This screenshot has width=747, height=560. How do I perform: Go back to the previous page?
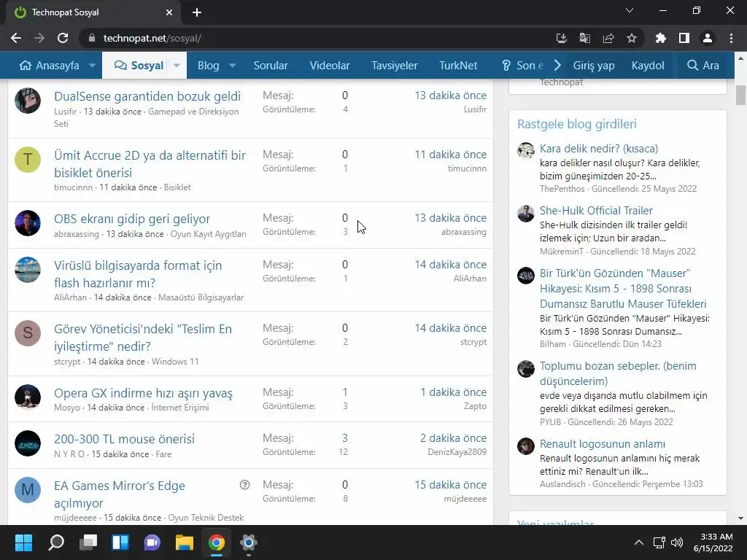tap(16, 38)
